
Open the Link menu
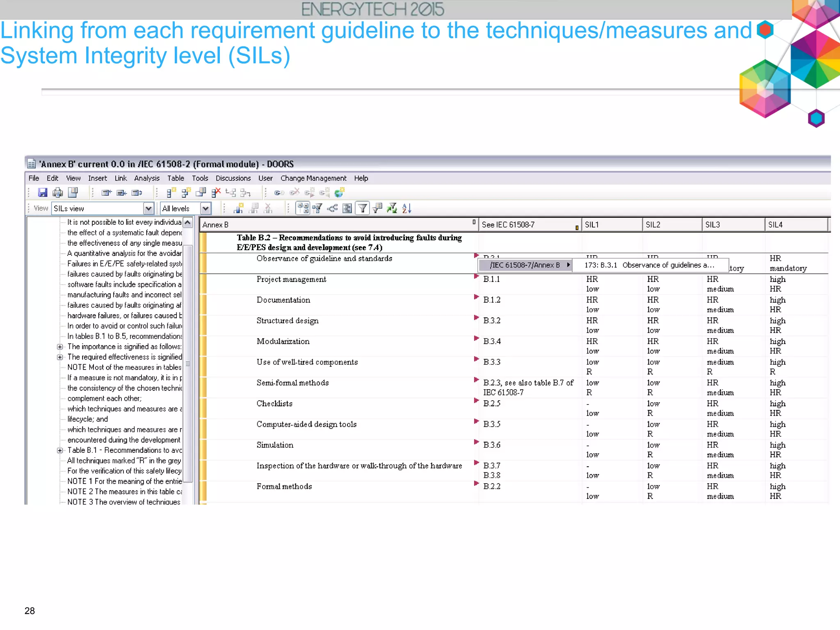[121, 178]
